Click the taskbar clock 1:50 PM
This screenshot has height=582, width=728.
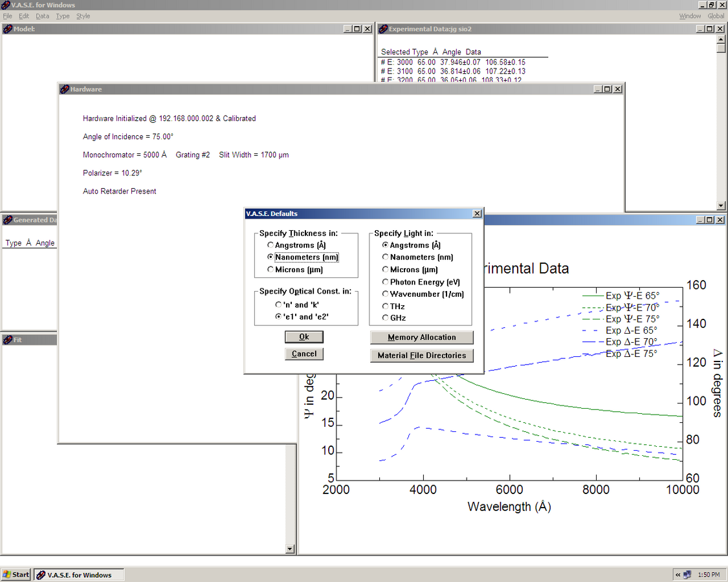[x=709, y=575]
